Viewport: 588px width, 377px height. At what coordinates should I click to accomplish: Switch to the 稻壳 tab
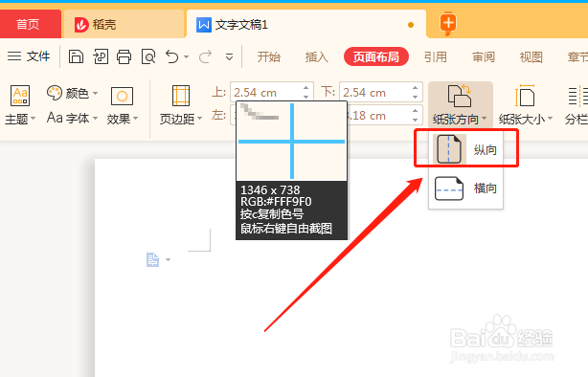[x=124, y=24]
